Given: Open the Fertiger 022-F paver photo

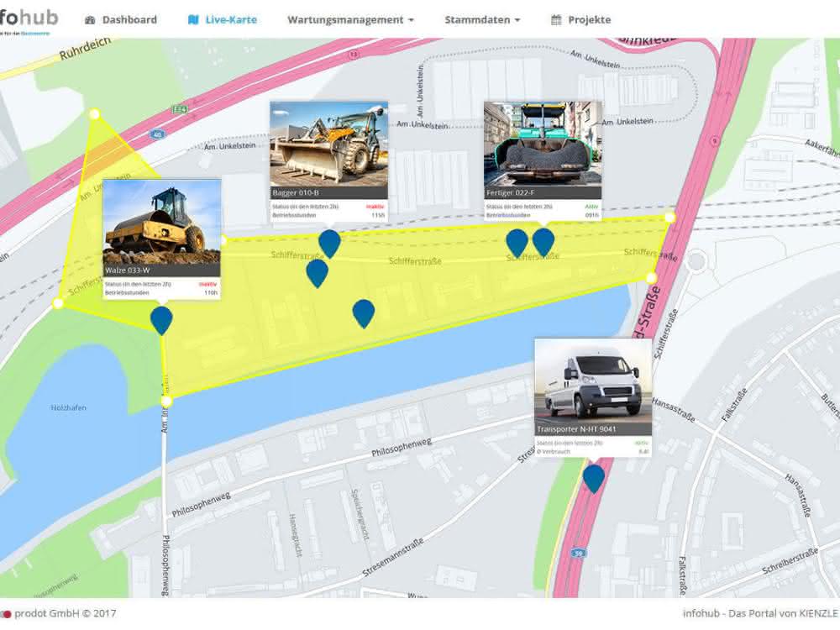Looking at the screenshot, I should 543,144.
